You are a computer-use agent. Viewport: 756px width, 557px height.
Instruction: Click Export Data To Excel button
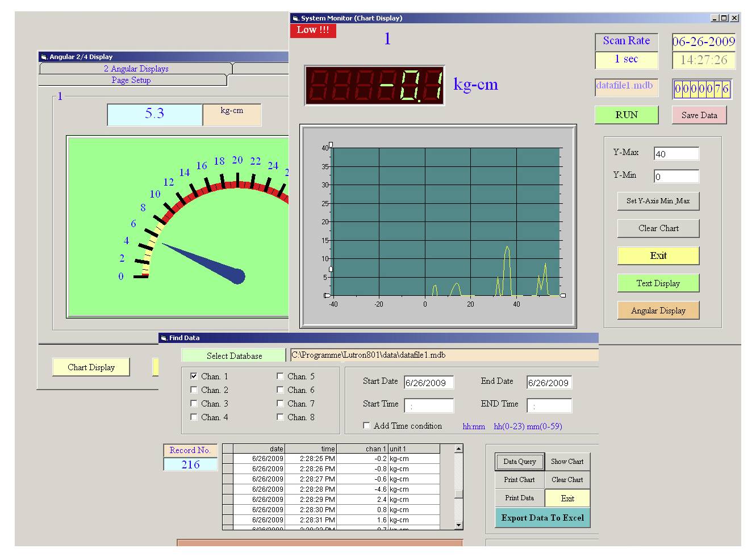click(x=542, y=518)
